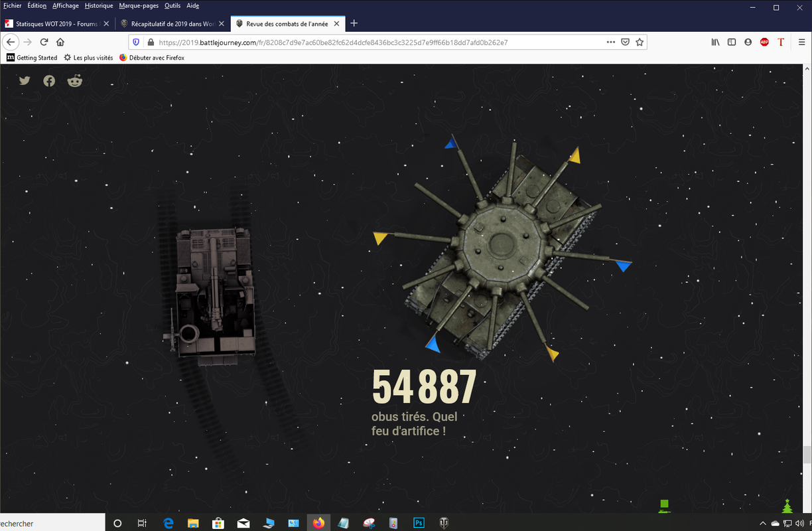
Task: Save page to Pocket
Action: (625, 42)
